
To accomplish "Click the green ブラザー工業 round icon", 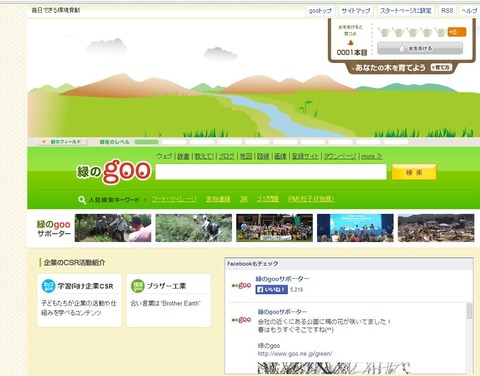I will [x=137, y=286].
